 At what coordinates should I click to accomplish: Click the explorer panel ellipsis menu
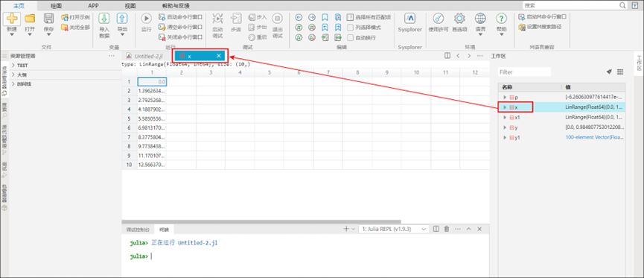coord(112,56)
